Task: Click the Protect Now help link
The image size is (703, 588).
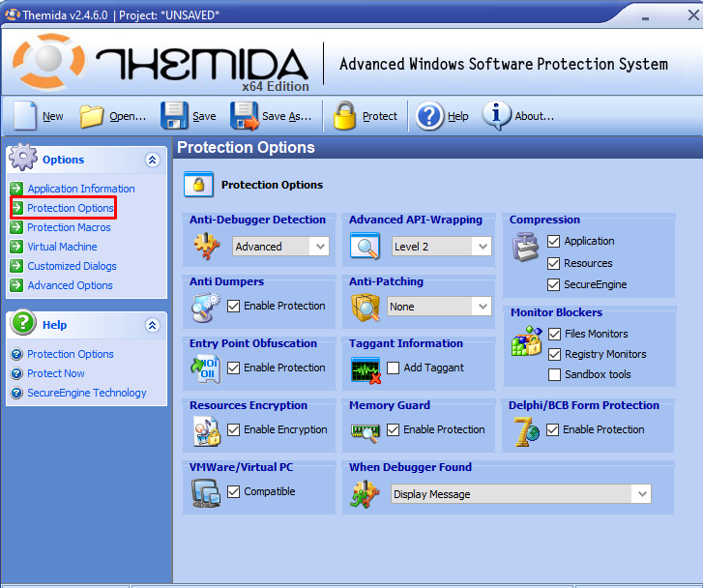Action: pos(56,373)
